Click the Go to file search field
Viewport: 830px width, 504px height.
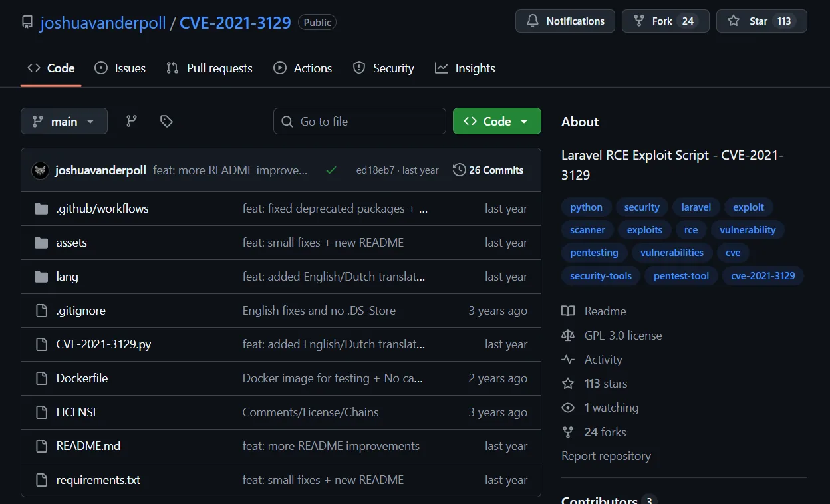360,121
